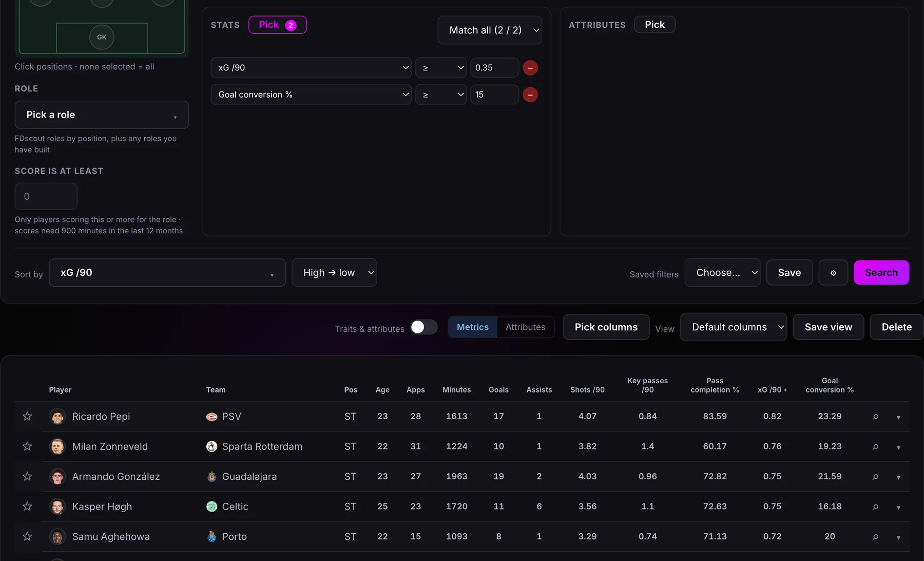The width and height of the screenshot is (924, 561).
Task: Open Match all (2 / 2) dropdown
Action: pos(490,30)
